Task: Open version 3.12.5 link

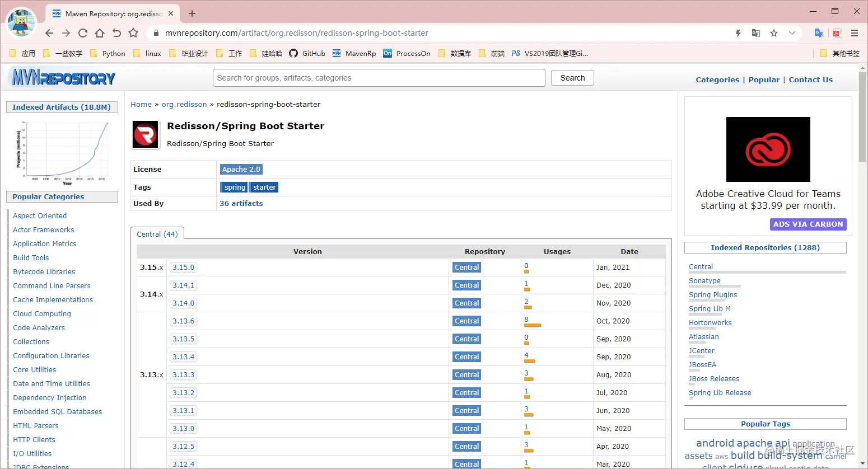Action: (184, 446)
